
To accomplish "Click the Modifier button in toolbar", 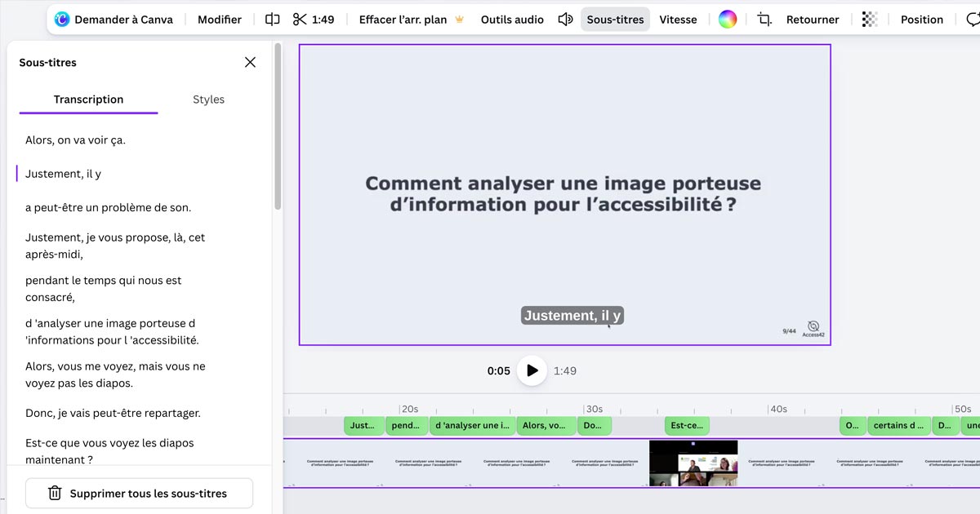I will coord(220,20).
